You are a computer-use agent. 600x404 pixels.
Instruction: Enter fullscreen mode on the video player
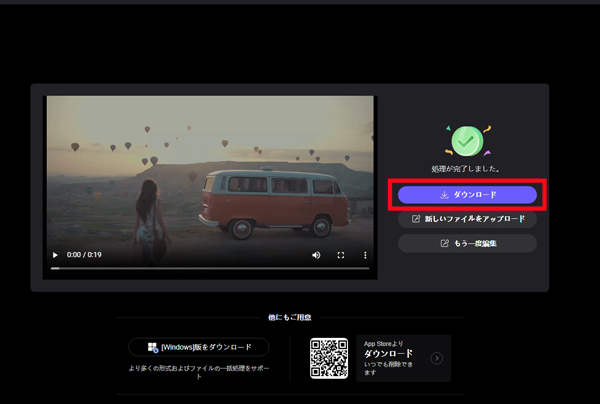pyautogui.click(x=340, y=255)
